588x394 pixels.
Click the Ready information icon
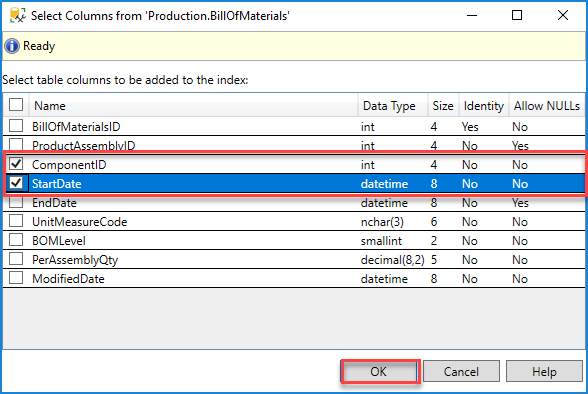click(12, 46)
